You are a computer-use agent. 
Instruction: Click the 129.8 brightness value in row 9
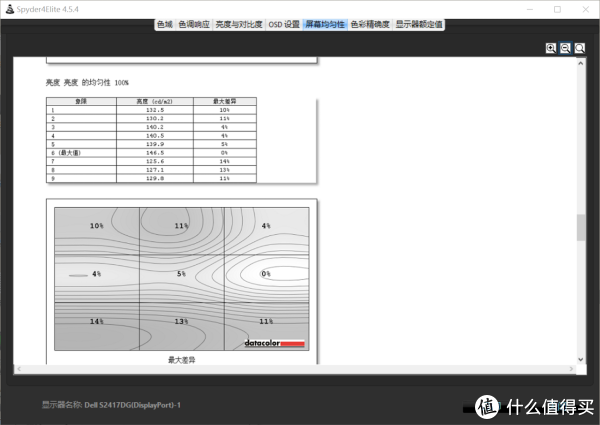coord(155,178)
